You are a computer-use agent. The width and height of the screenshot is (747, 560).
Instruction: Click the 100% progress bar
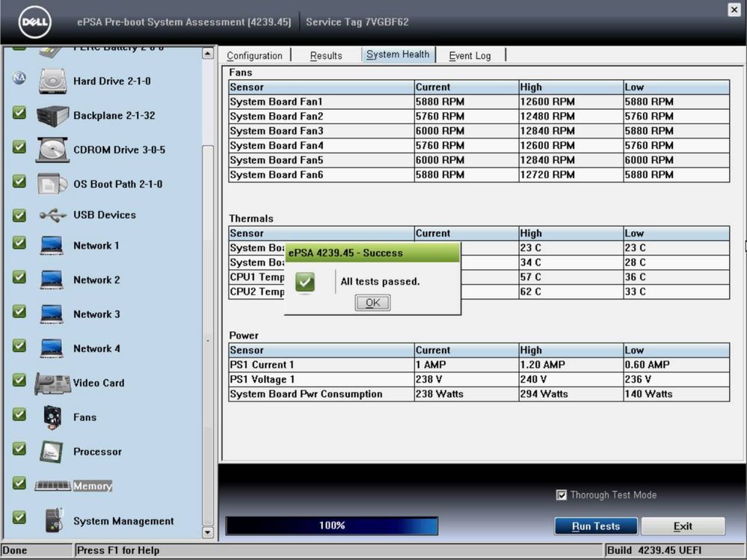(332, 526)
